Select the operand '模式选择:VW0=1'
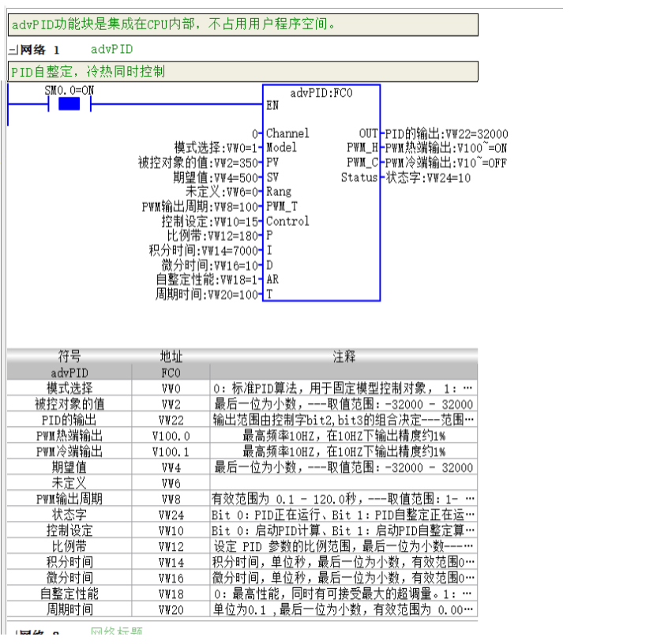 (x=216, y=148)
